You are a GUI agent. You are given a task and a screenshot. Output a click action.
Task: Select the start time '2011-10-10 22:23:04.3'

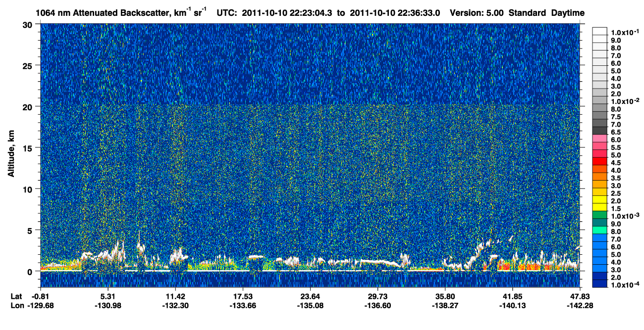tap(288, 13)
